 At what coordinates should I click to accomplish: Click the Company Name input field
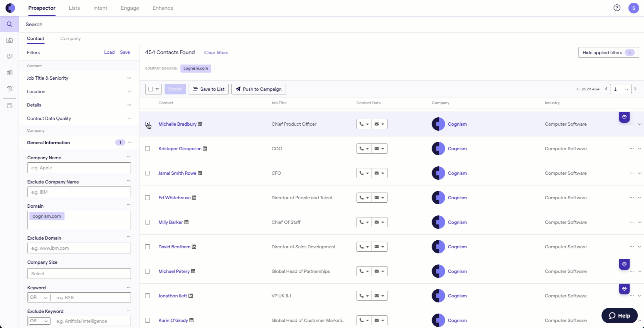click(x=79, y=168)
